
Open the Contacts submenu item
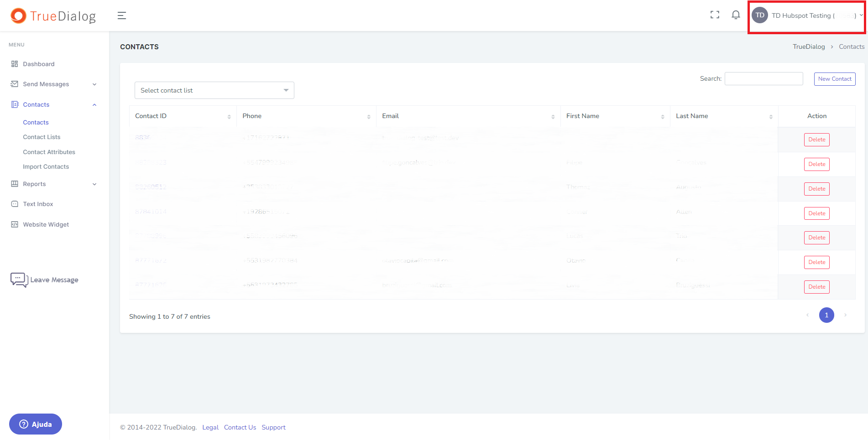pyautogui.click(x=36, y=122)
